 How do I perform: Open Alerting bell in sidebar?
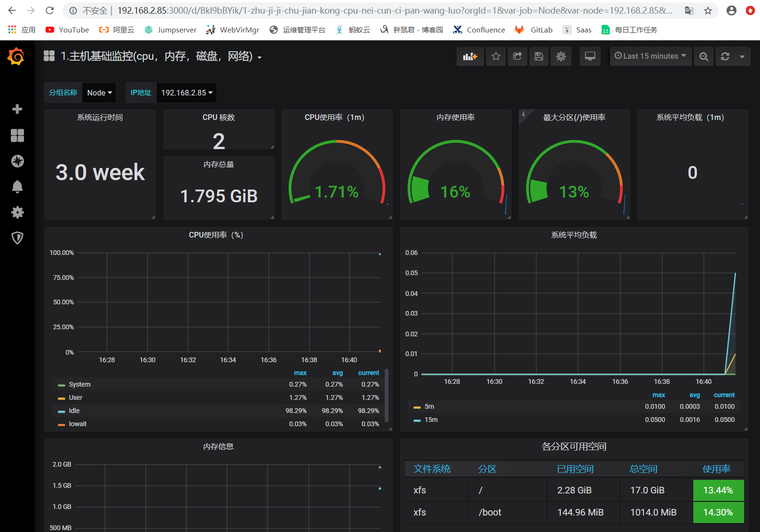17,187
